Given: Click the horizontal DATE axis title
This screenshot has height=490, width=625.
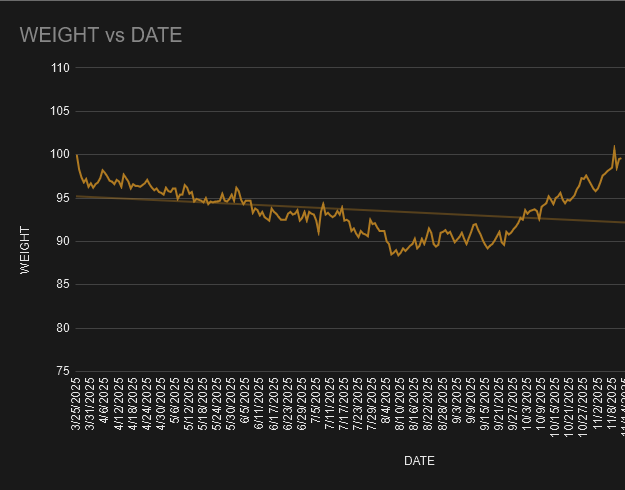Looking at the screenshot, I should [419, 461].
